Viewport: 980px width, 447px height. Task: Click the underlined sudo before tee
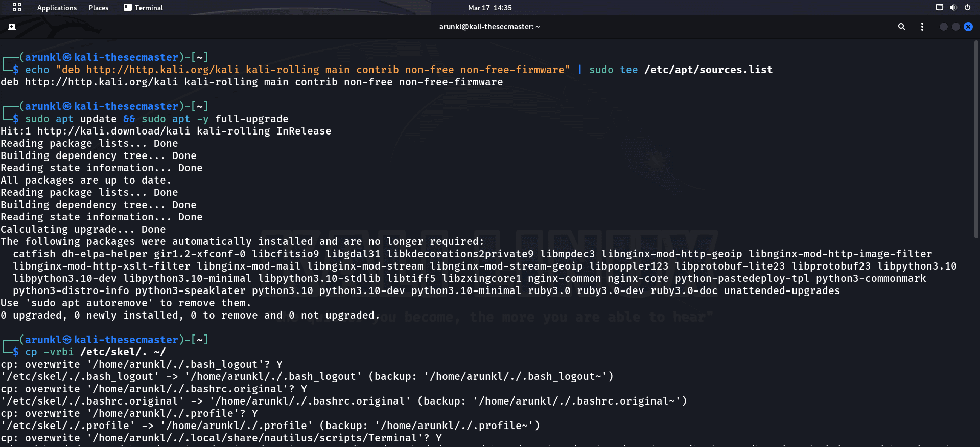coord(601,70)
